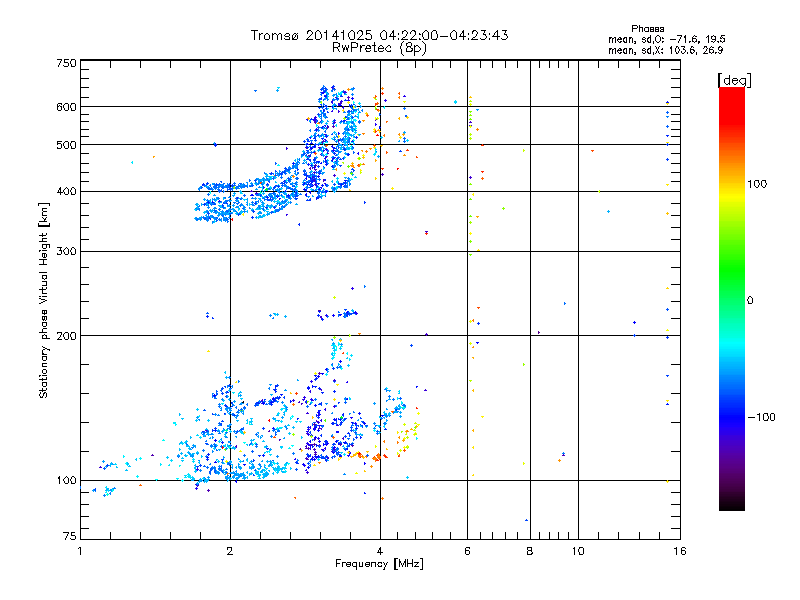Click the frequency axis tick label "2"
This screenshot has width=800, height=600.
(230, 551)
